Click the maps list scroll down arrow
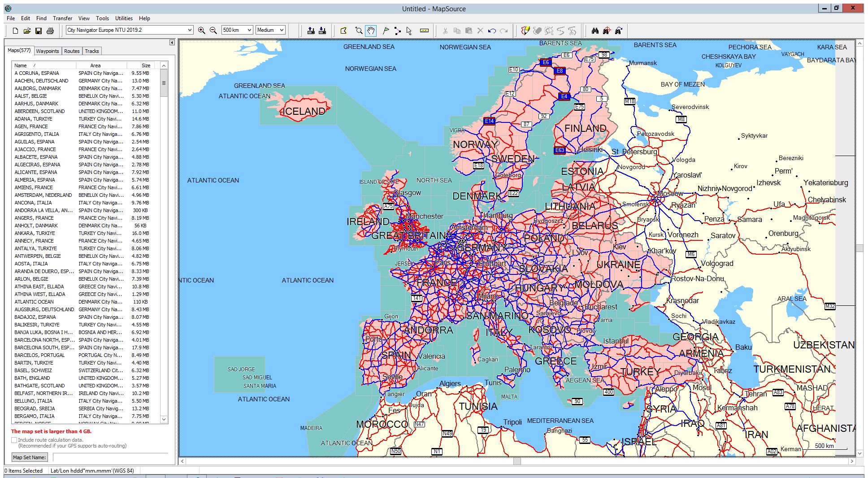Screen dimensions: 868x478 click(x=164, y=419)
